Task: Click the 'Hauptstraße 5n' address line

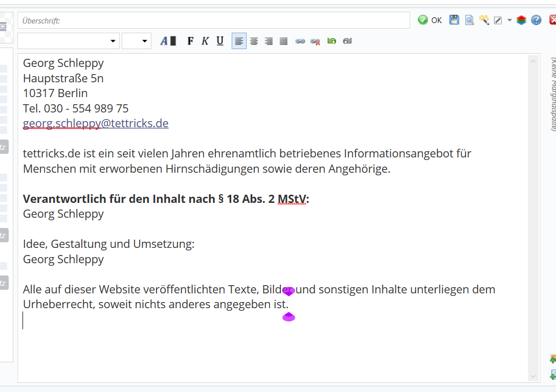Action: 63,78
